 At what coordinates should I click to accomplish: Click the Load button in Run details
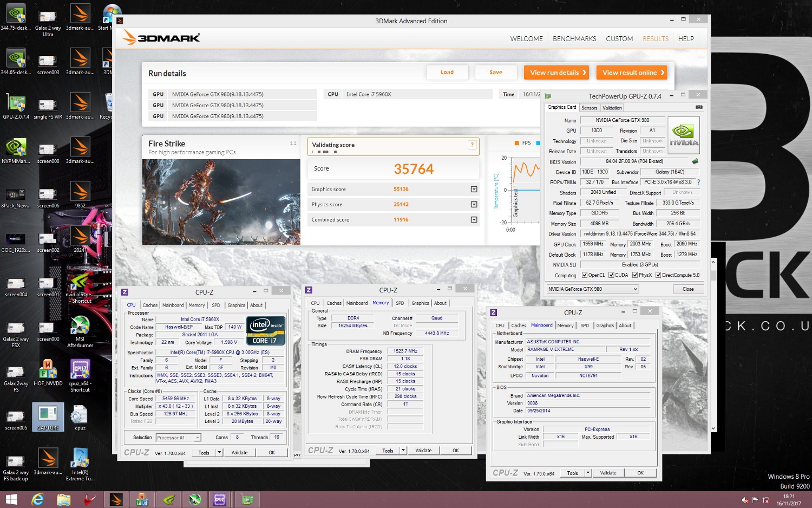pyautogui.click(x=447, y=73)
